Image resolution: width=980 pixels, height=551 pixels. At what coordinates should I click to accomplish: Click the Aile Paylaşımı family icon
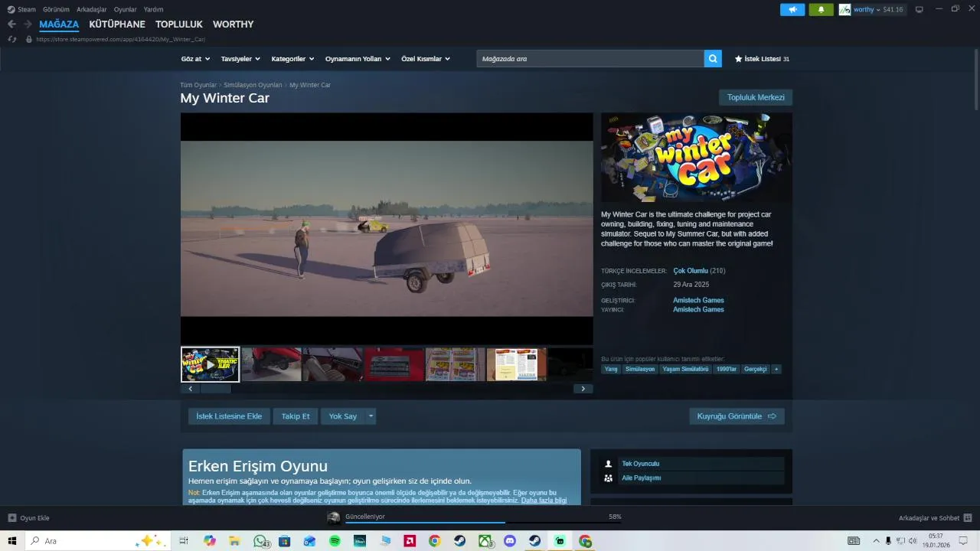pos(608,478)
